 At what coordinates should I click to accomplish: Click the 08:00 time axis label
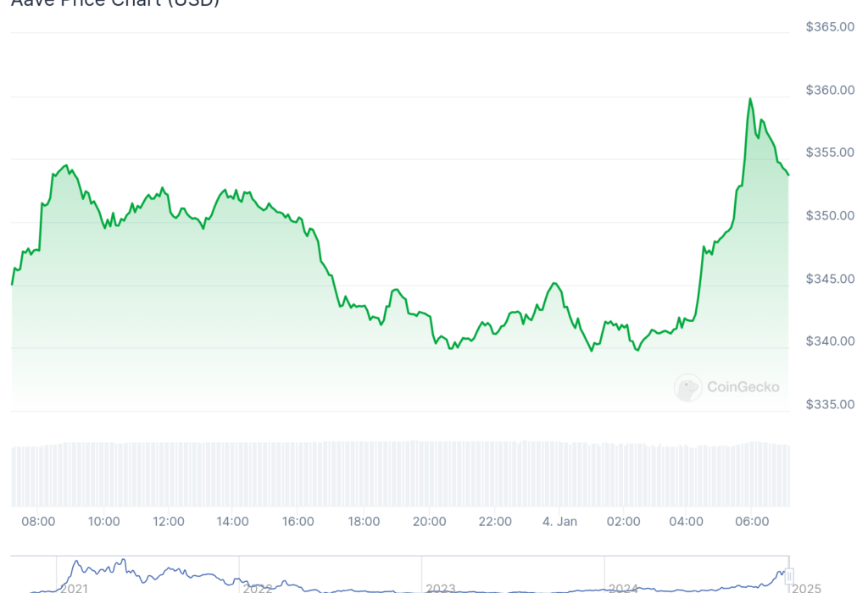38,522
